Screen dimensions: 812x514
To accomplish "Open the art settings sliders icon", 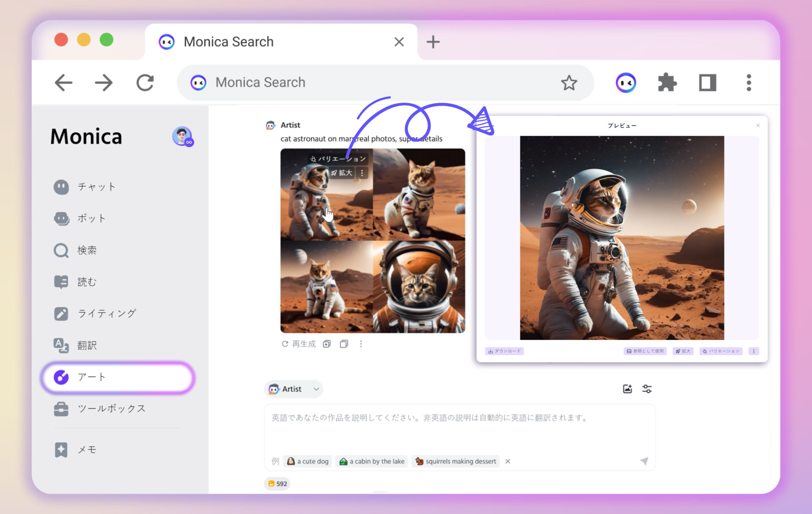I will point(647,389).
